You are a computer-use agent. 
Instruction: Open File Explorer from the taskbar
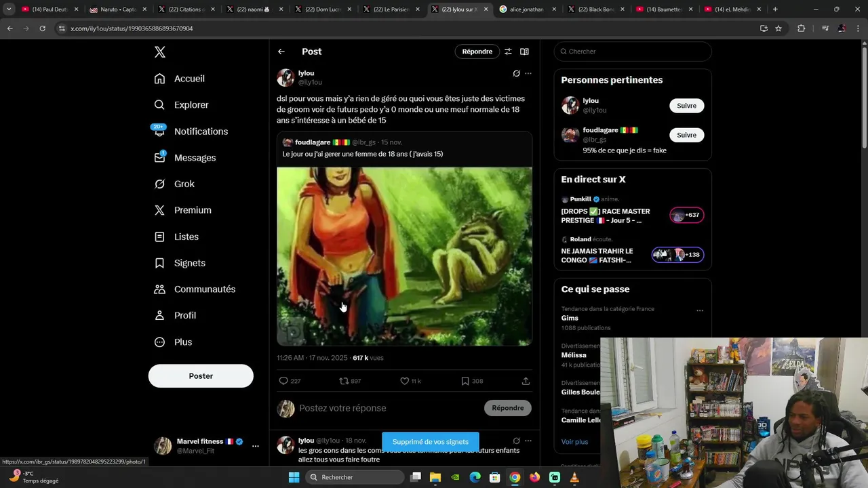coord(435,477)
